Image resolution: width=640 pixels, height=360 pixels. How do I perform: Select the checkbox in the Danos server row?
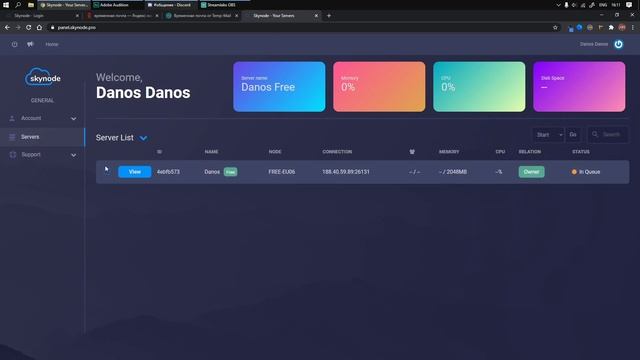coord(107,172)
